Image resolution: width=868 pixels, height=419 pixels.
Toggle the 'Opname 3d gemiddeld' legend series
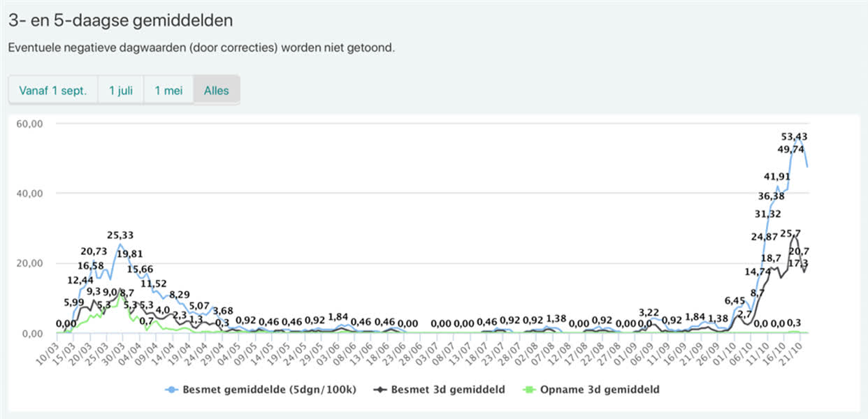[600, 390]
